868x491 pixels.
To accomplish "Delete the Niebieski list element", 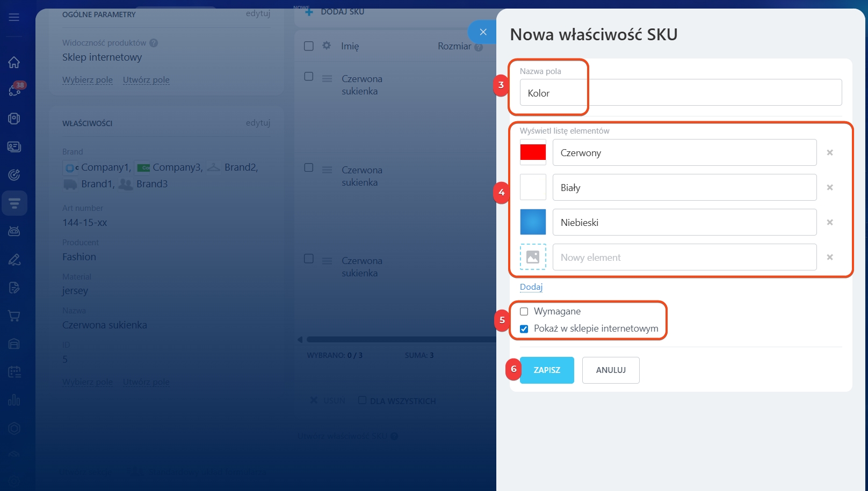I will point(830,223).
